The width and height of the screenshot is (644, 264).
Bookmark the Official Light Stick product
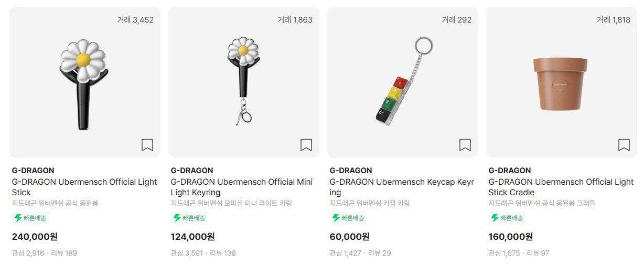[147, 145]
